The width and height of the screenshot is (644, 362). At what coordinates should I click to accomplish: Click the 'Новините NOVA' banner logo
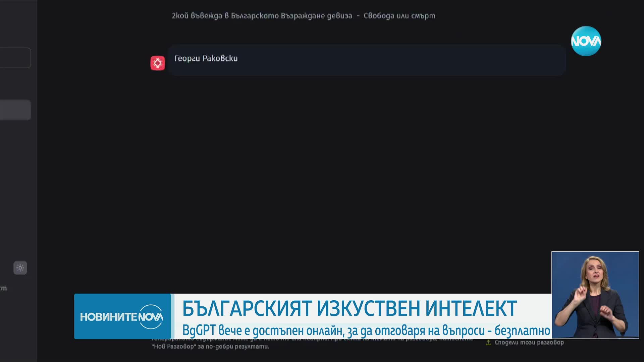[122, 316]
